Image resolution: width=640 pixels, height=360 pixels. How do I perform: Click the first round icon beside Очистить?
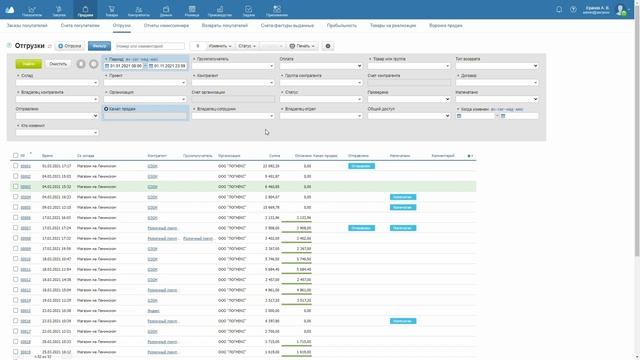pyautogui.click(x=81, y=64)
